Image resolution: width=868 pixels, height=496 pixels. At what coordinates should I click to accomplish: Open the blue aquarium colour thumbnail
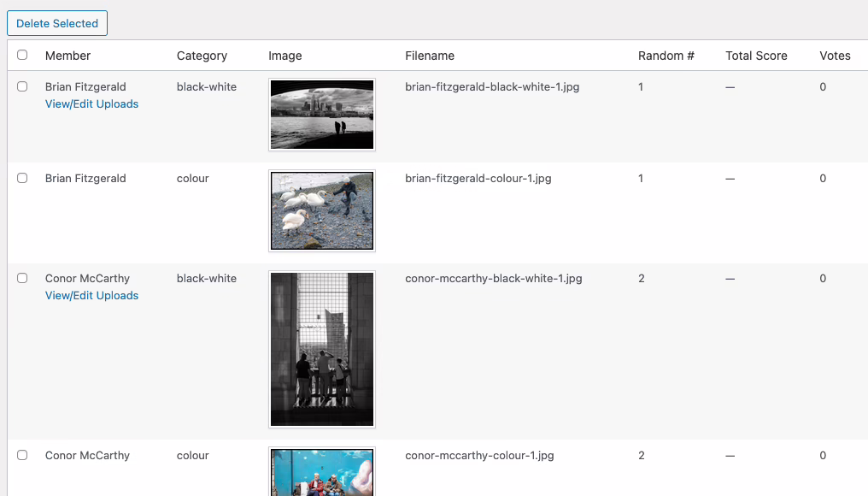point(322,472)
